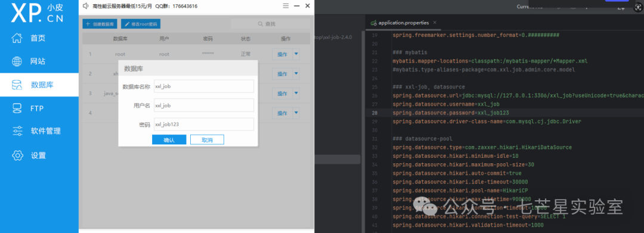Close the application.properties editor tab
Image resolution: width=644 pixels, height=233 pixels.
(x=435, y=23)
